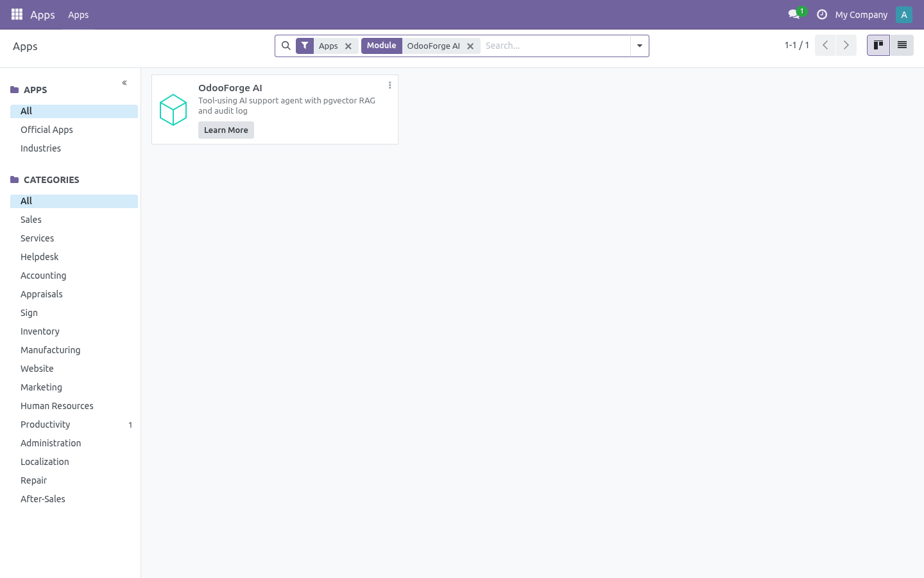Open the Apps menu item in navbar
Viewport: 924px width, 578px height.
click(x=78, y=15)
